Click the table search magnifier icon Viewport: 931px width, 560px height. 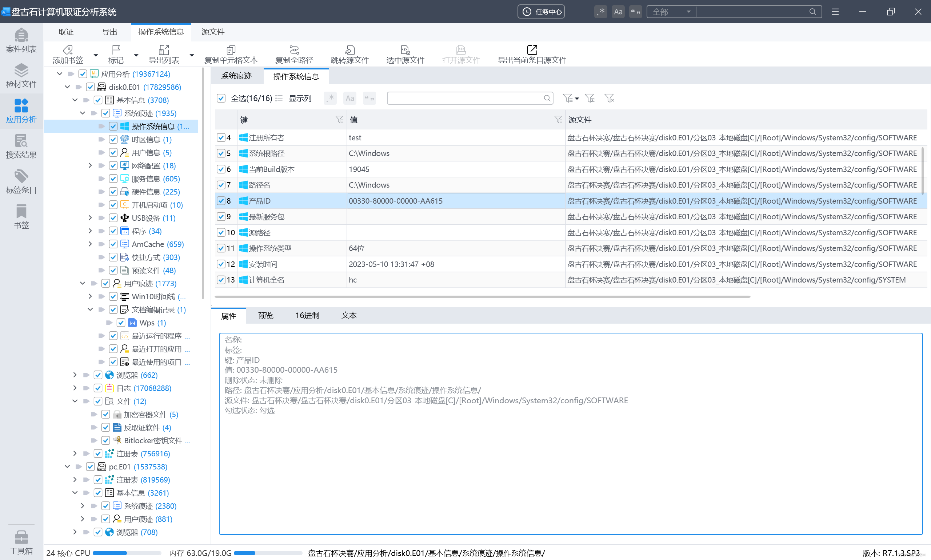tap(547, 99)
